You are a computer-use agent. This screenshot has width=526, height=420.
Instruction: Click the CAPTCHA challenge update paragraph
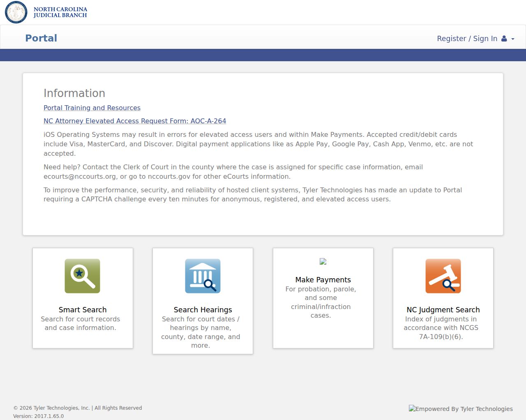click(x=253, y=194)
